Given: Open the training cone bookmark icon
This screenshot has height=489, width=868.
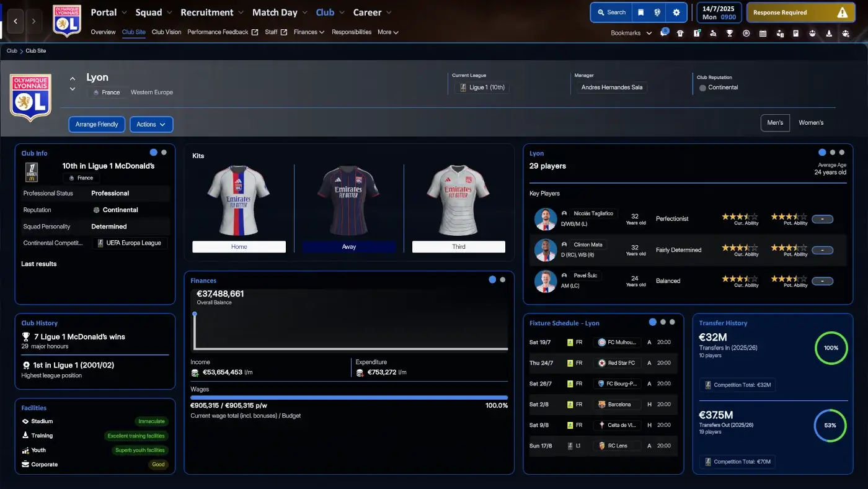Looking at the screenshot, I should coord(829,34).
